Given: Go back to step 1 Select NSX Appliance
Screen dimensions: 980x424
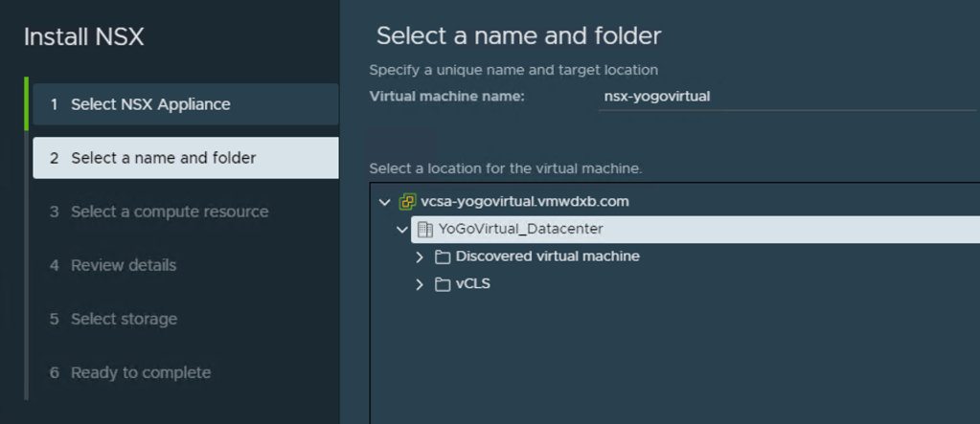Looking at the screenshot, I should point(150,104).
